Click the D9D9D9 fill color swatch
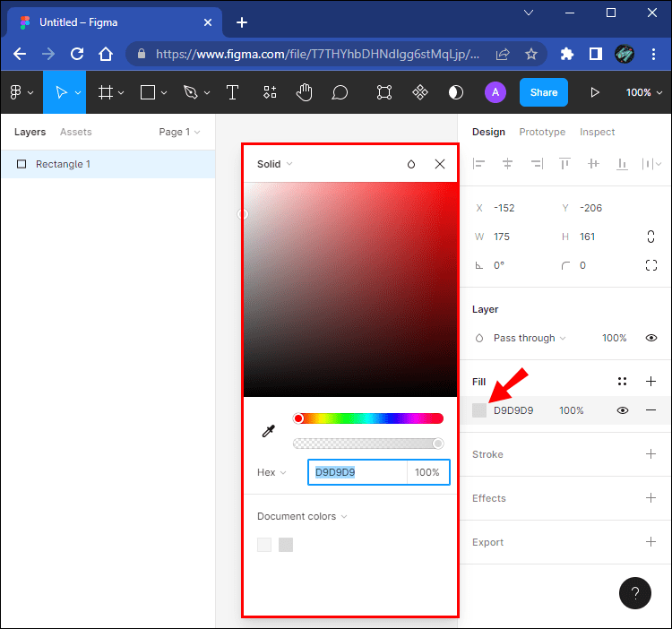The image size is (672, 629). pyautogui.click(x=479, y=410)
